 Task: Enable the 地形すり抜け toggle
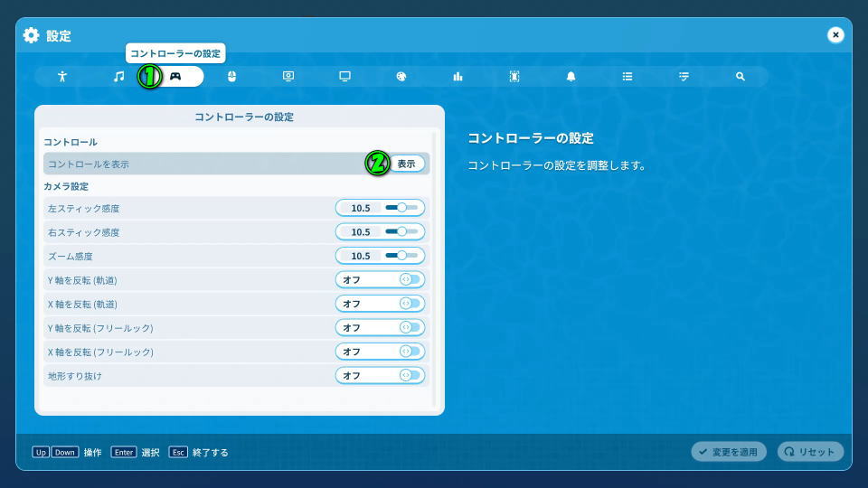(410, 375)
